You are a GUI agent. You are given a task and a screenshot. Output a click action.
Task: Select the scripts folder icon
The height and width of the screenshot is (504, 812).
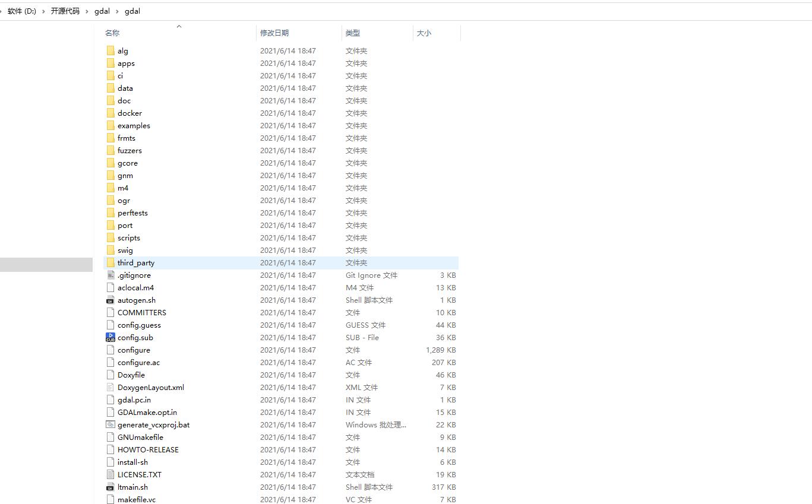pyautogui.click(x=110, y=237)
